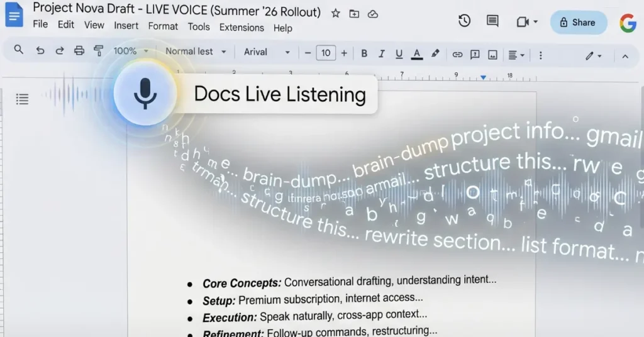Open the View menu
The width and height of the screenshot is (644, 337).
[94, 25]
